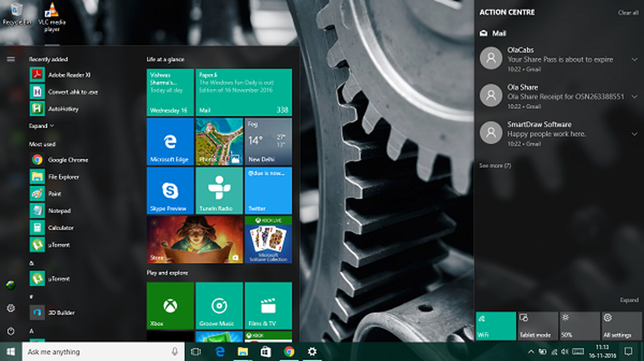This screenshot has width=644, height=361.
Task: Open the Xbox tile
Action: click(170, 306)
